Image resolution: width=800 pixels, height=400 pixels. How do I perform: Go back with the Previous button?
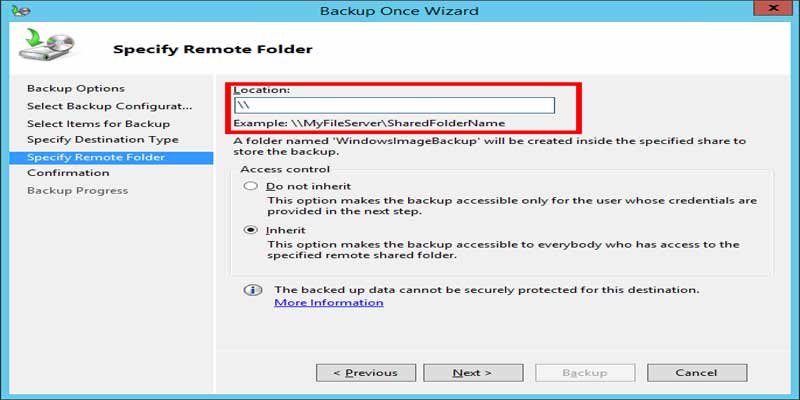(365, 372)
